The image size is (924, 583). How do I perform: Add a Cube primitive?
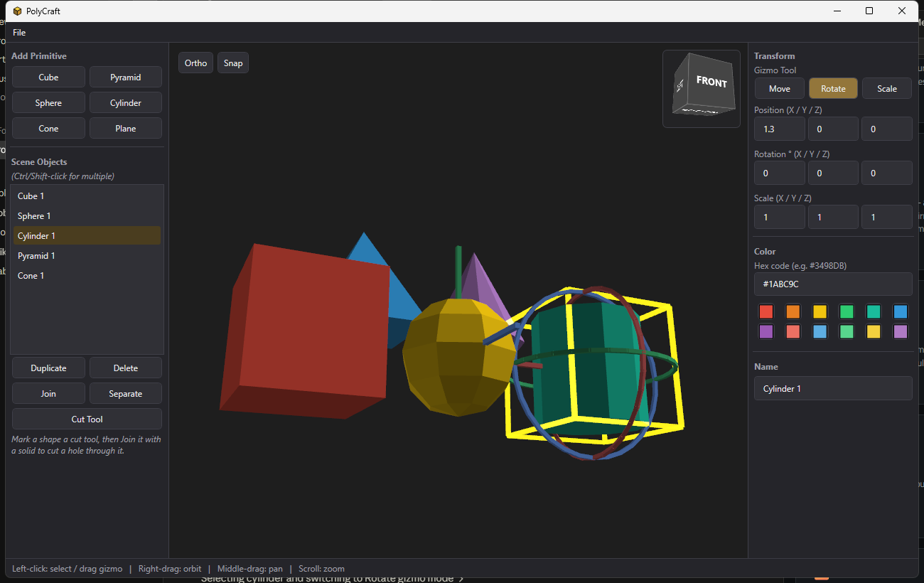tap(48, 77)
